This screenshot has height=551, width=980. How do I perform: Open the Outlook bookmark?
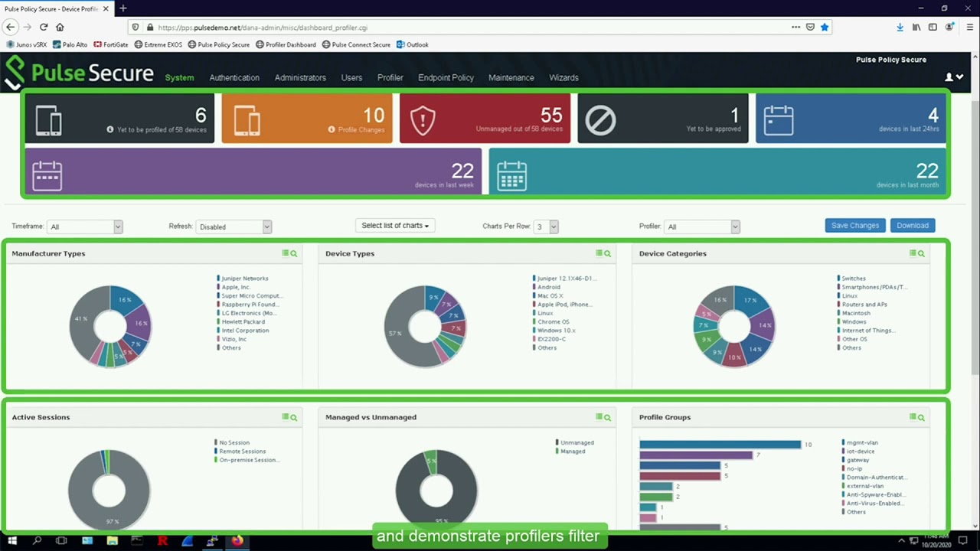(x=413, y=44)
